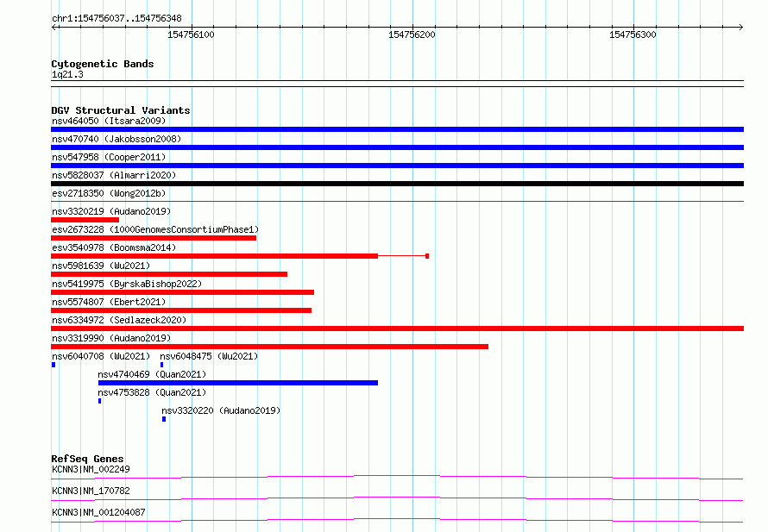Click the red bar for esv2673228
The width and height of the screenshot is (768, 532).
154,238
